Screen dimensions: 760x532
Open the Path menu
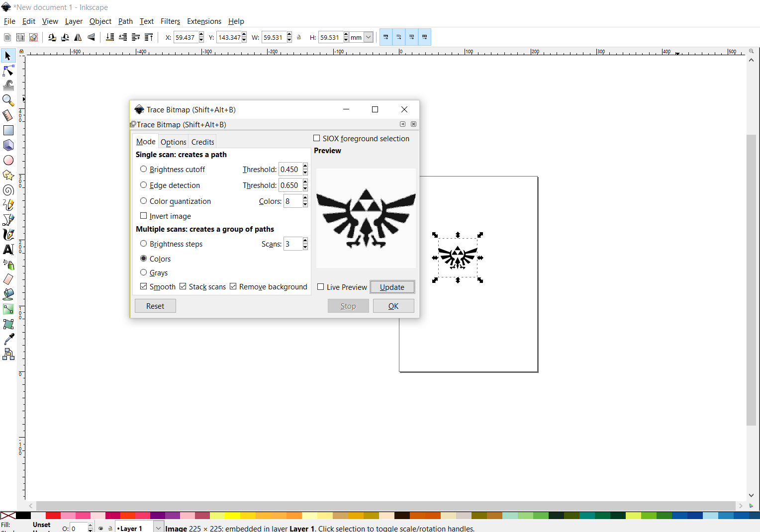point(125,21)
